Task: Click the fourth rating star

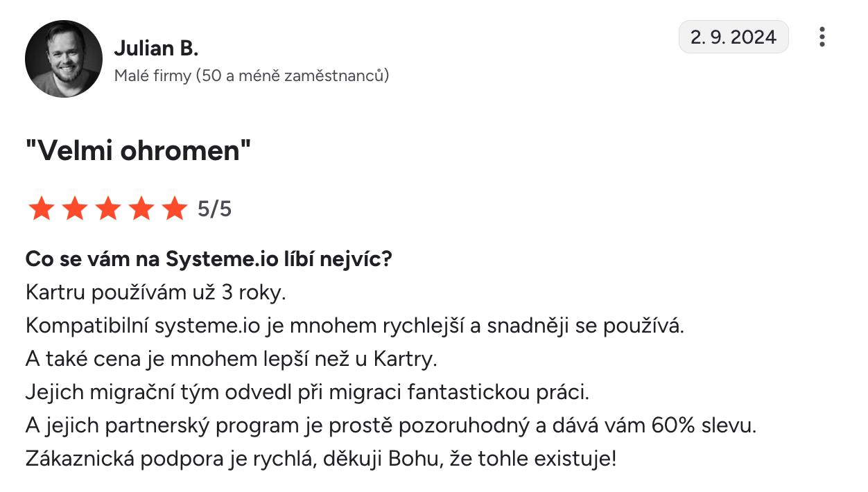Action: pyautogui.click(x=141, y=209)
